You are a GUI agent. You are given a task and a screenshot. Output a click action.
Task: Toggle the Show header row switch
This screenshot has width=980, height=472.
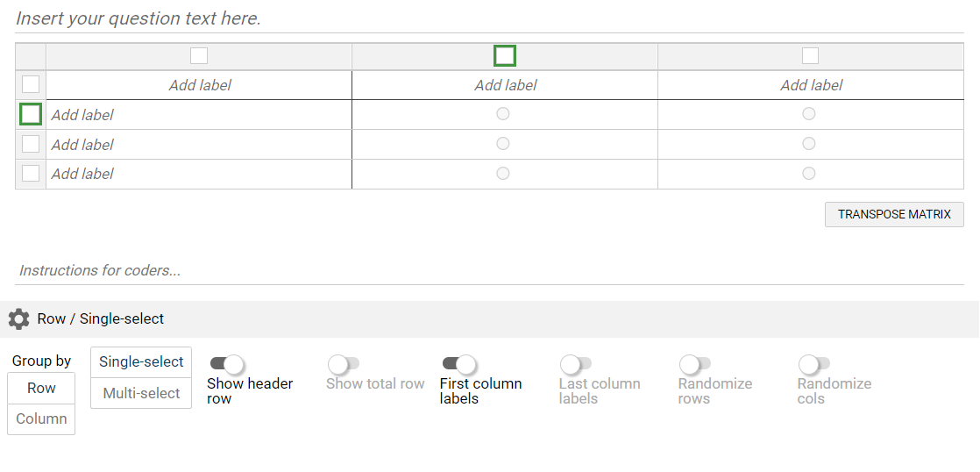(x=226, y=363)
